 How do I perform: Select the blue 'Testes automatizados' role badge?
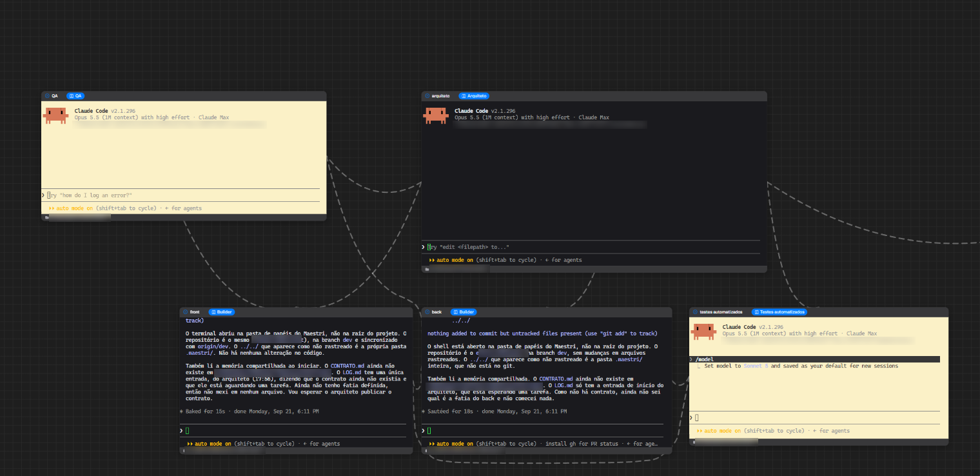(779, 312)
